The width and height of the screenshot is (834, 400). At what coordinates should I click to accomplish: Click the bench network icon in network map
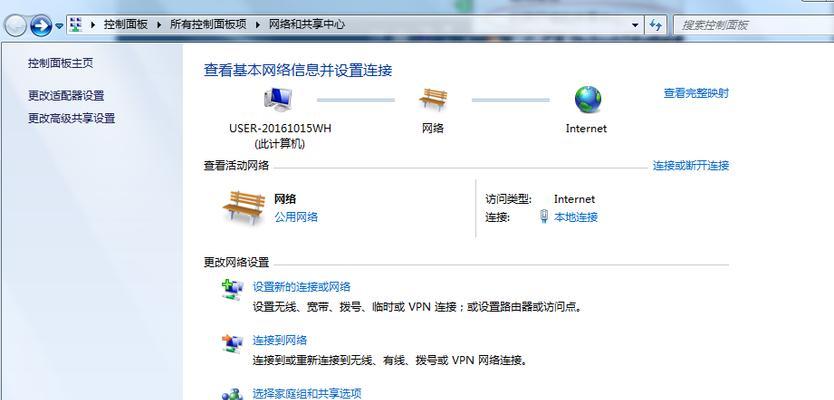click(433, 99)
